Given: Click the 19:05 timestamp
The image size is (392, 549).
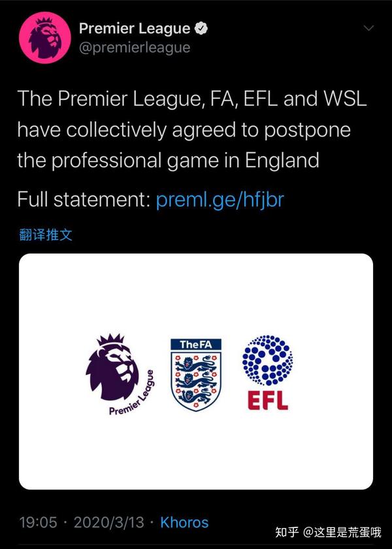Looking at the screenshot, I should 38,522.
